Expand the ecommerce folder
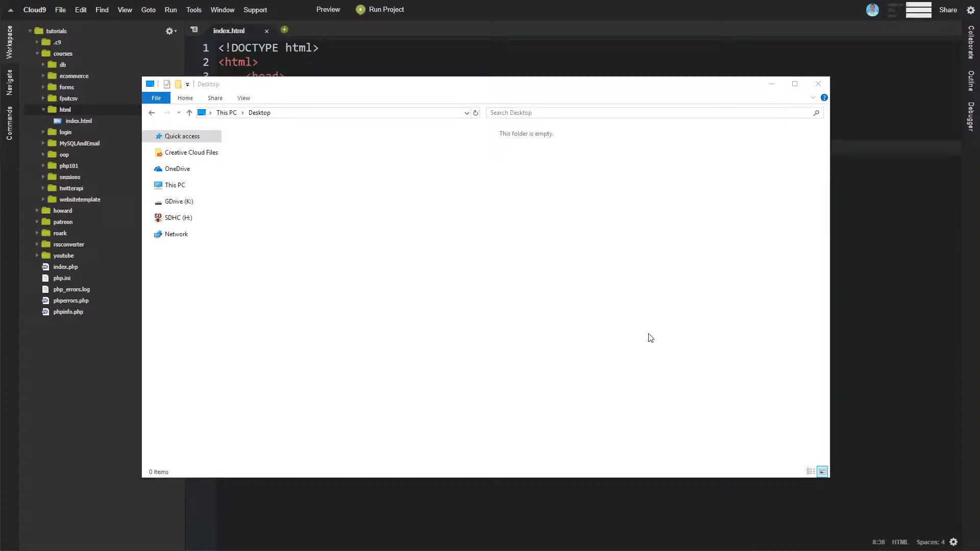The height and width of the screenshot is (551, 980). (43, 76)
